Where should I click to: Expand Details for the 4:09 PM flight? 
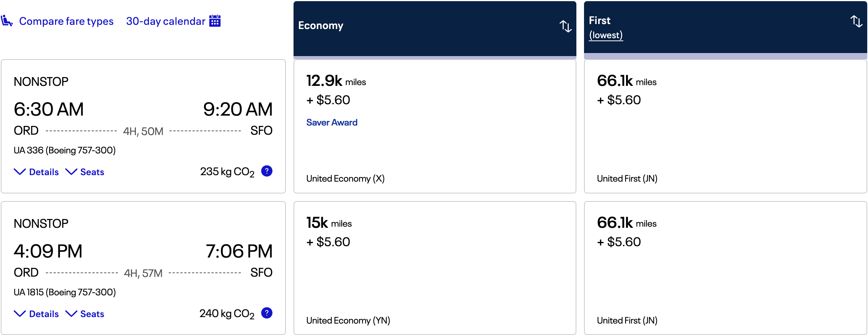[36, 314]
